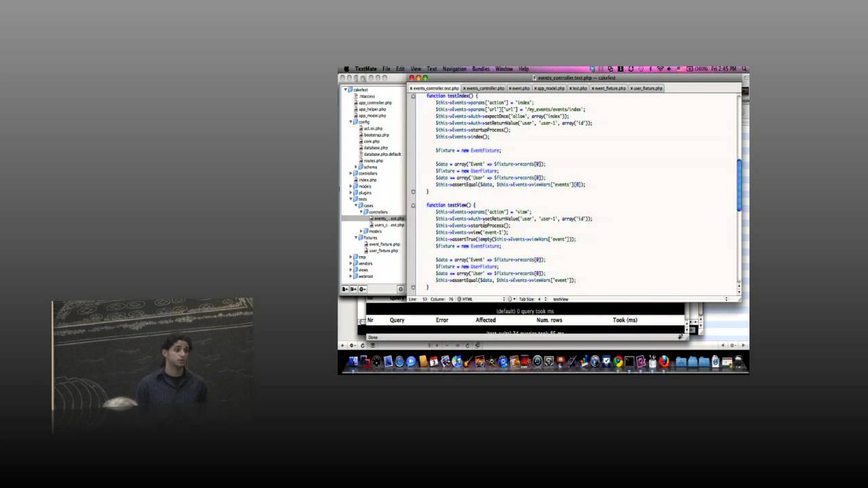
Task: Open routes.php in the project tree
Action: [373, 161]
